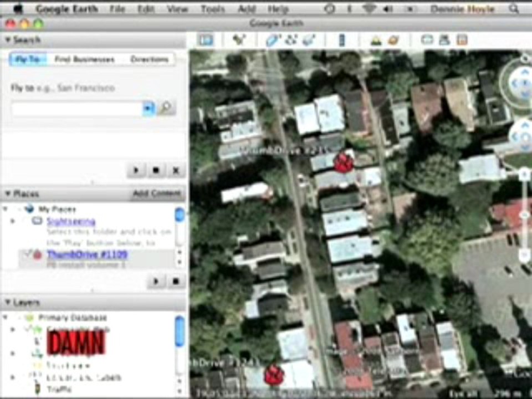Open the Ruler tool in toolbar
532x399 pixels.
coord(342,40)
